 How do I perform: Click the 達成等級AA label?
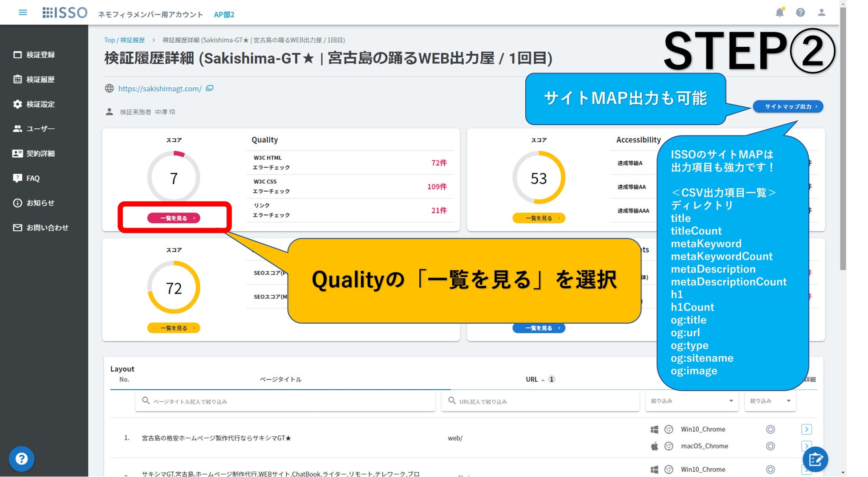(632, 187)
